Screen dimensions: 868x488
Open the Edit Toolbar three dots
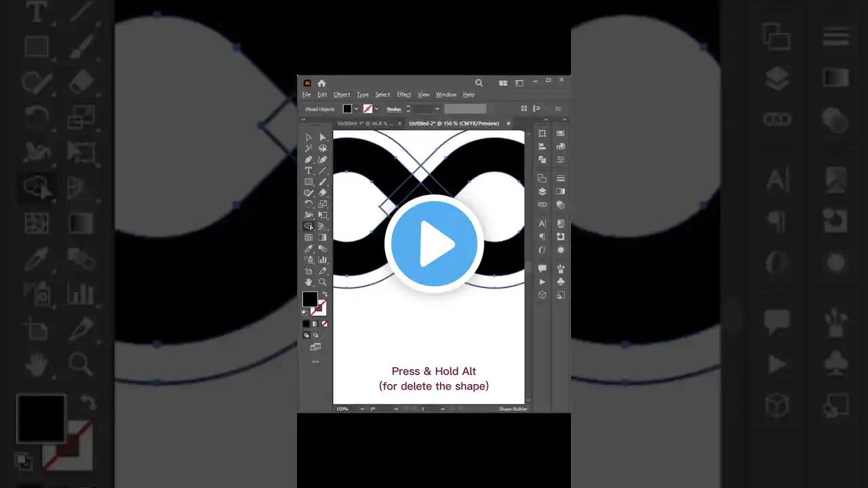(x=315, y=362)
